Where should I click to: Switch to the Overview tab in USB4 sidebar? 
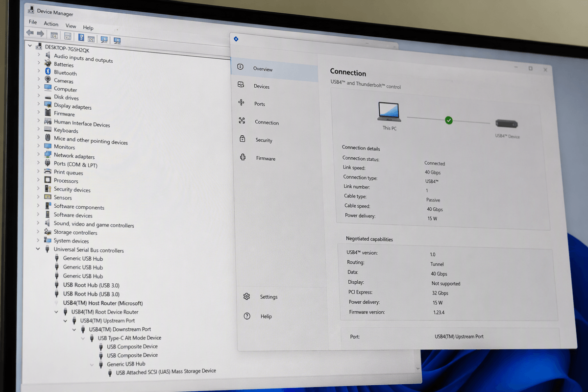click(x=274, y=69)
